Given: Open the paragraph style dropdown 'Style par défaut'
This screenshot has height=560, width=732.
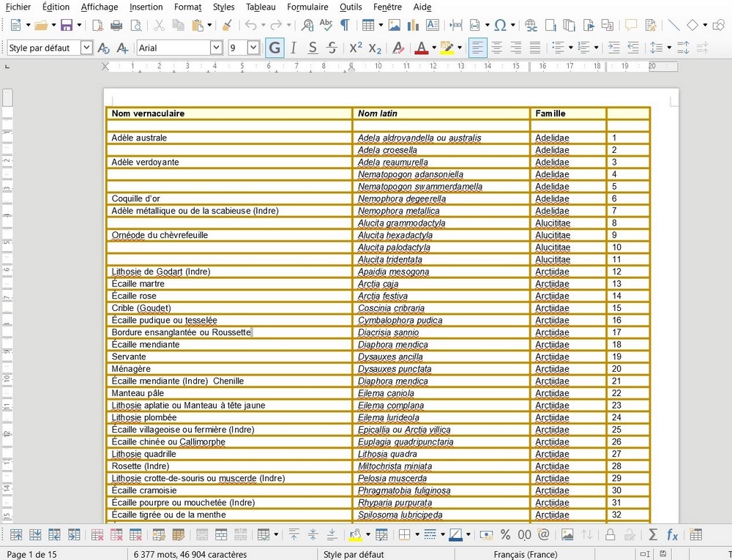Looking at the screenshot, I should (86, 48).
